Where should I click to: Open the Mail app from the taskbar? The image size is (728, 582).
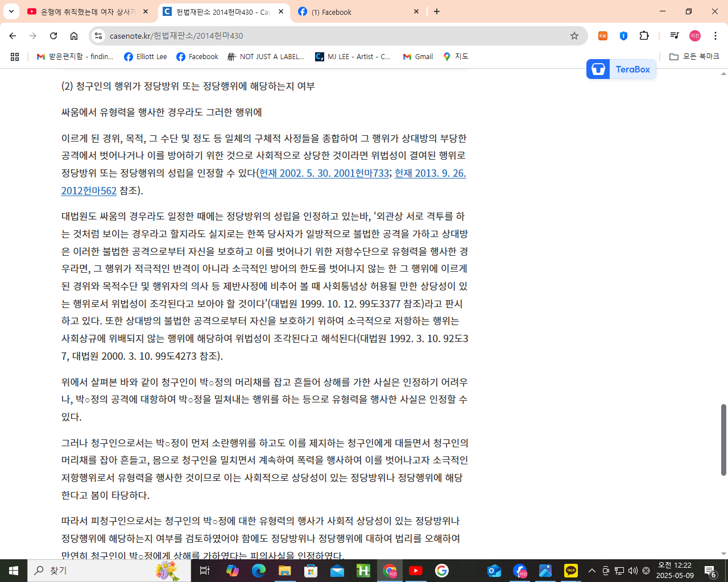coord(337,571)
